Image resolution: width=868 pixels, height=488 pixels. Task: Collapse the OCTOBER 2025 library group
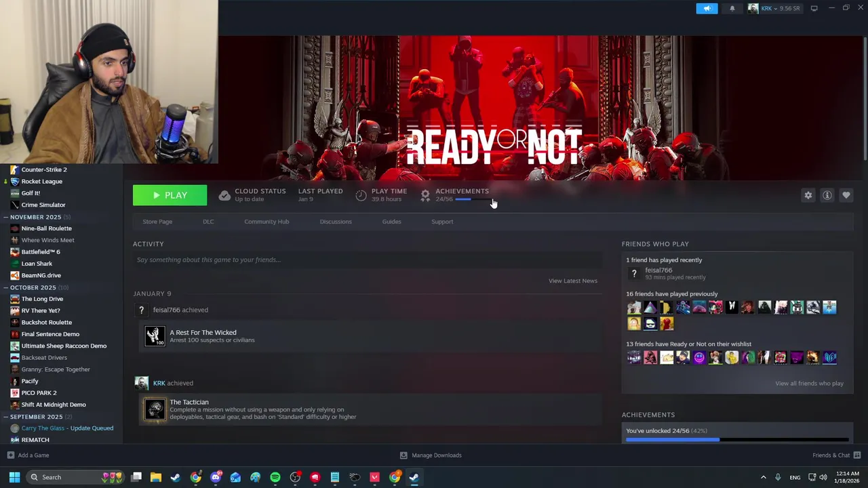(x=5, y=287)
